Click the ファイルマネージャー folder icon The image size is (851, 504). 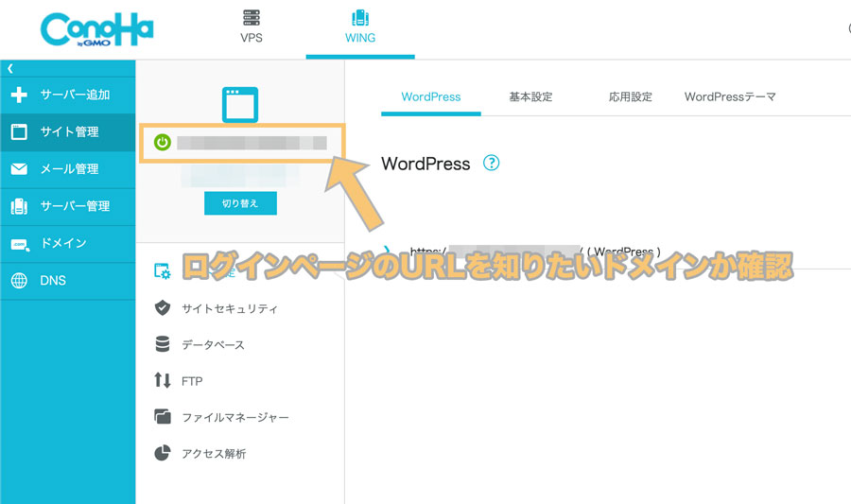point(163,416)
